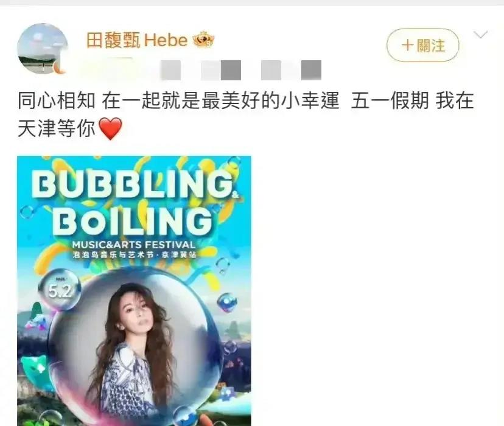Click the post text line 同心相知
This screenshot has height=426, width=504.
click(57, 100)
